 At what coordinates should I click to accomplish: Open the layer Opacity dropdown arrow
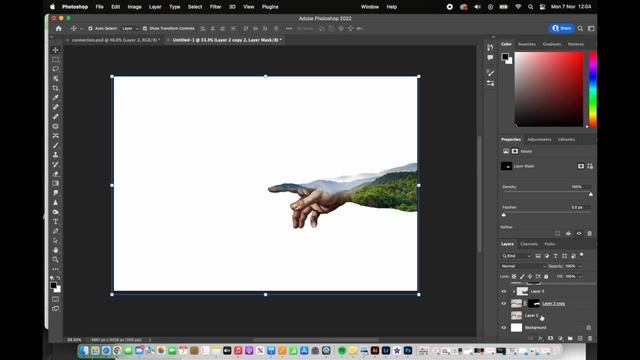[580, 266]
